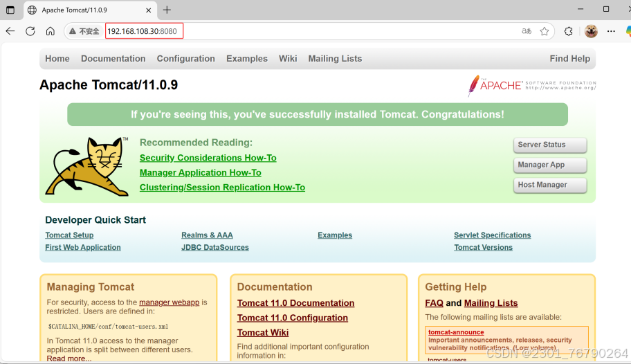Open Manager Application How-To link
Viewport: 631px width, 364px height.
[x=201, y=173]
